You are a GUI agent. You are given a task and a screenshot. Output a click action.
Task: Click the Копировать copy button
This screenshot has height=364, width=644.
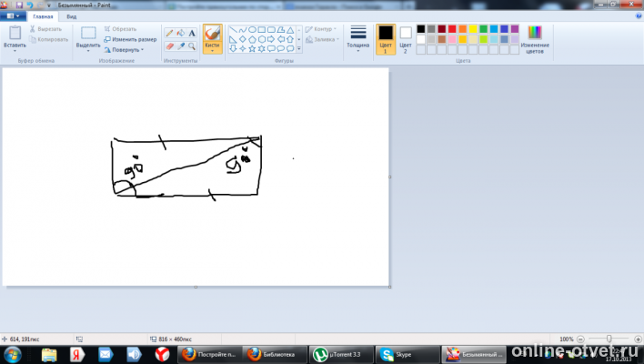click(48, 39)
